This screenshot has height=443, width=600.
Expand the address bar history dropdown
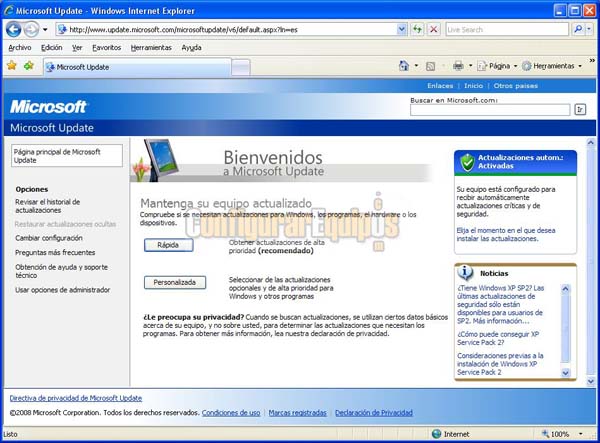point(402,29)
